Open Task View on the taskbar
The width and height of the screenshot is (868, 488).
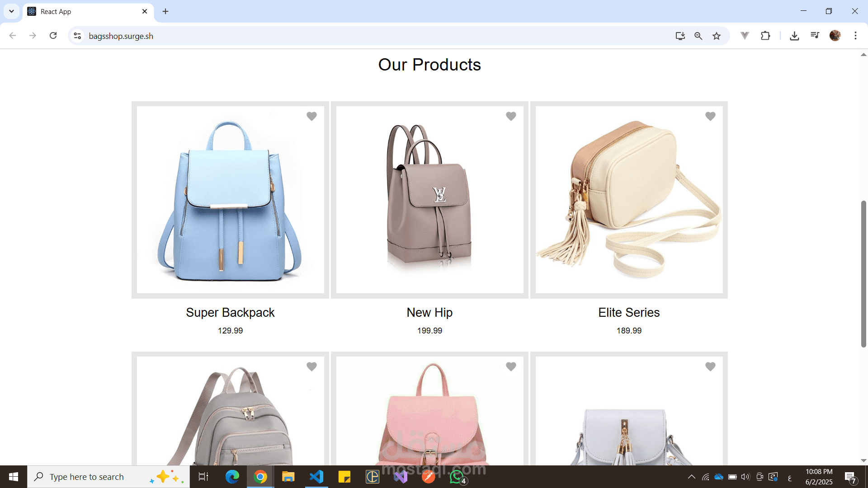(x=203, y=477)
